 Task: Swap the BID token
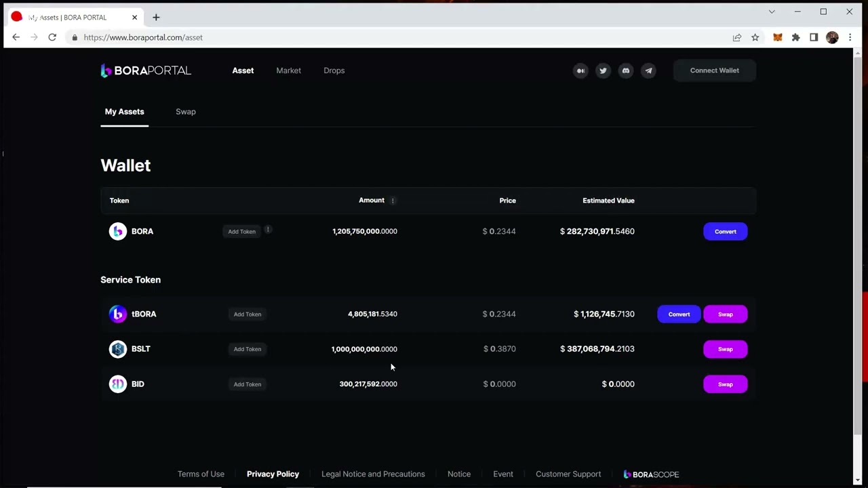click(x=725, y=384)
